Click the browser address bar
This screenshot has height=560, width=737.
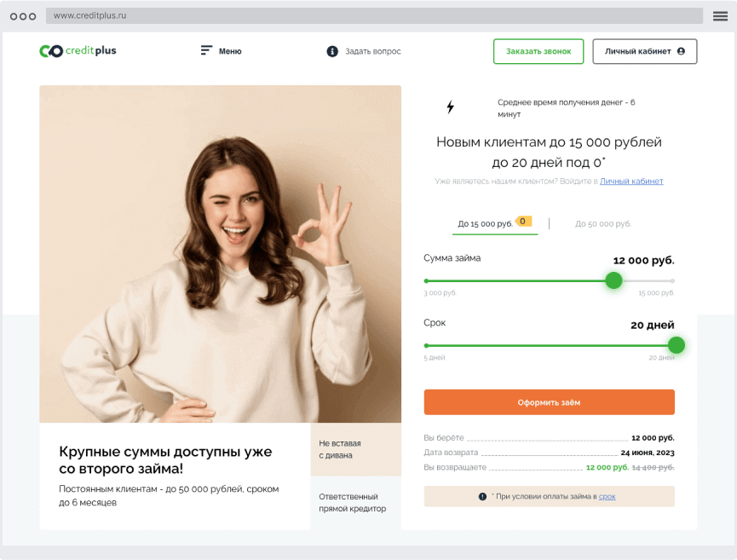374,16
